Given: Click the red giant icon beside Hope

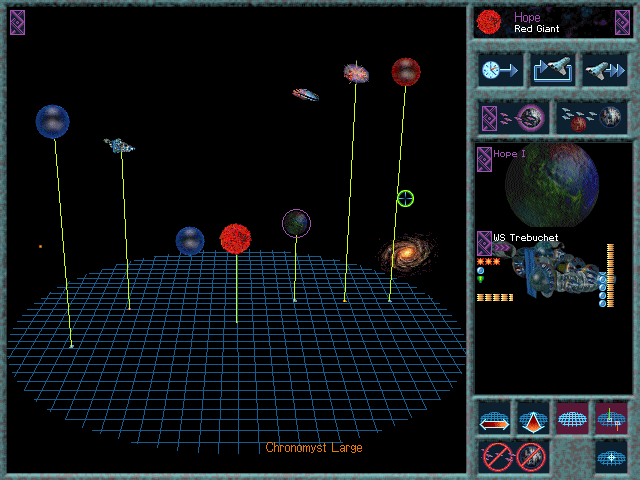Looking at the screenshot, I should point(489,22).
